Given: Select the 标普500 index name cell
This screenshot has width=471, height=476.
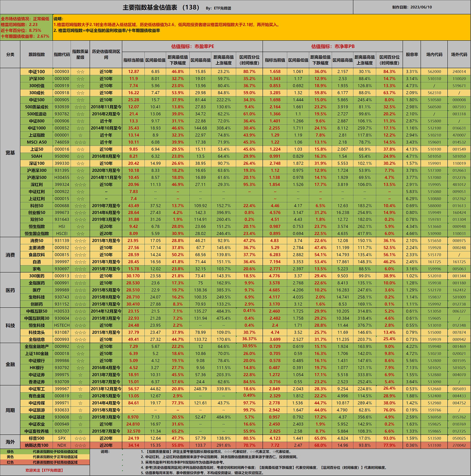Looking at the screenshot, I should 37,438.
